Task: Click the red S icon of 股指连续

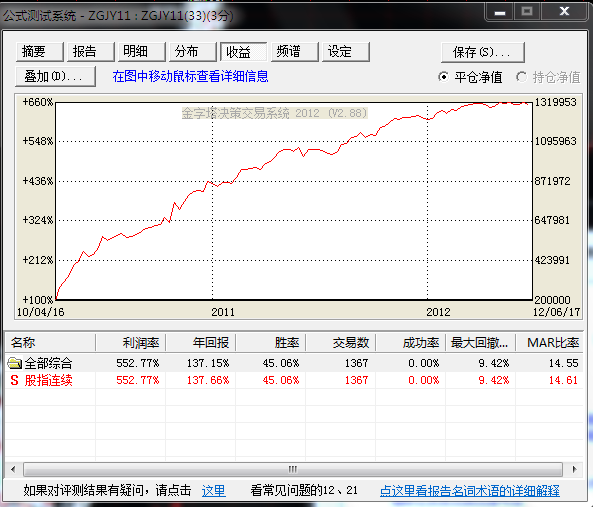Action: [x=14, y=380]
